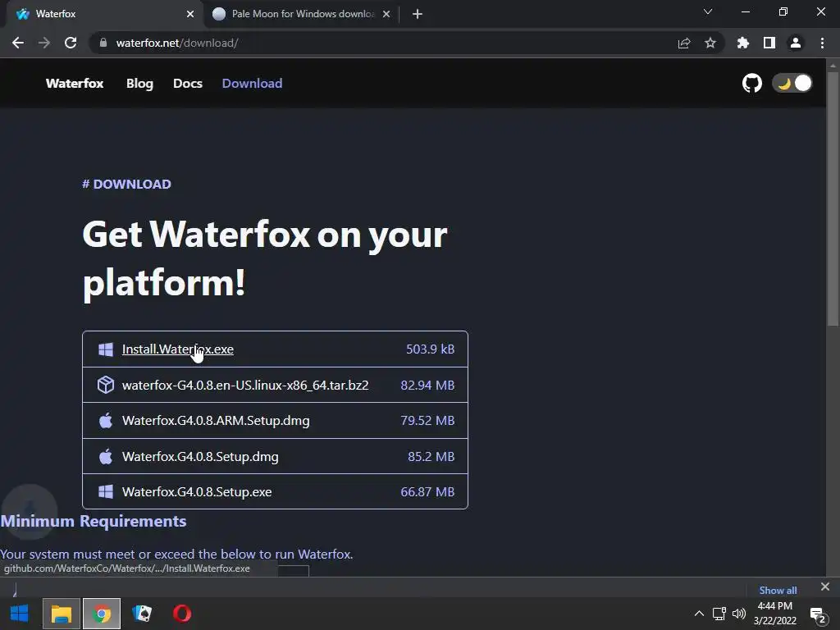Viewport: 840px width, 630px height.
Task: Open the Windows Start menu
Action: pyautogui.click(x=20, y=614)
